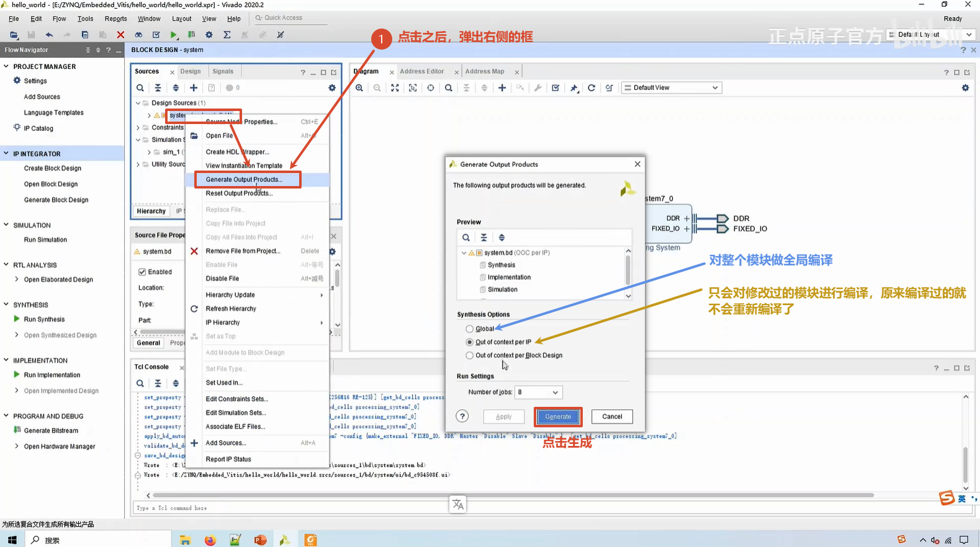980x547 pixels.
Task: Click Cancel in Generate Output Products dialog
Action: pos(612,417)
